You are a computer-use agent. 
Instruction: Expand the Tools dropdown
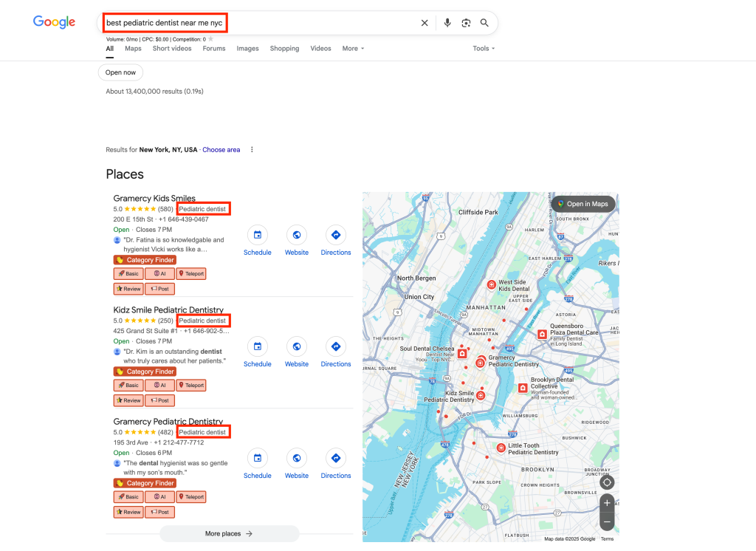click(484, 48)
